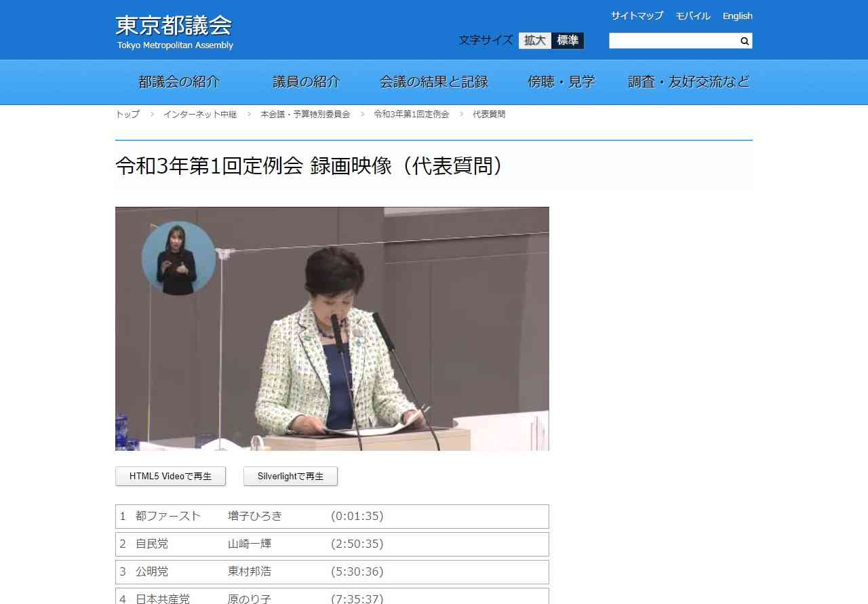
Task: Open the 都議会の紹介 menu
Action: (179, 82)
